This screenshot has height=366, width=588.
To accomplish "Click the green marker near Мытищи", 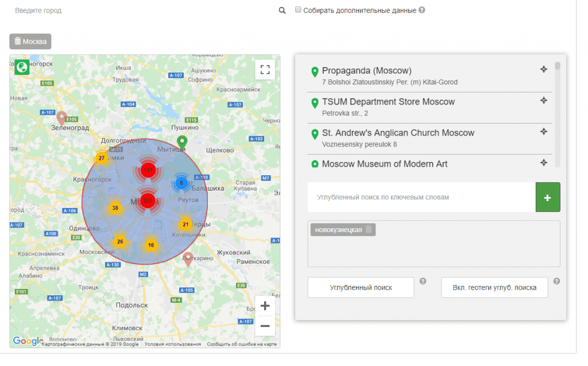I will (182, 141).
